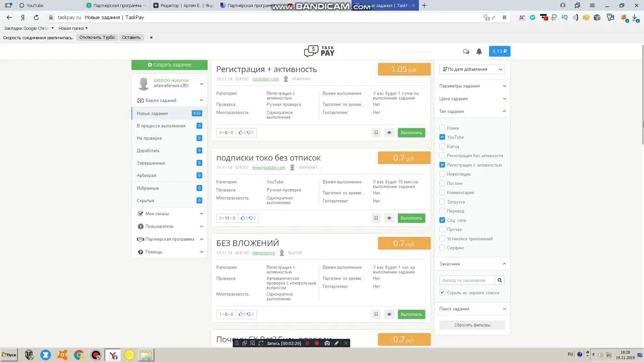Click the Пуск start button

click(x=10, y=355)
